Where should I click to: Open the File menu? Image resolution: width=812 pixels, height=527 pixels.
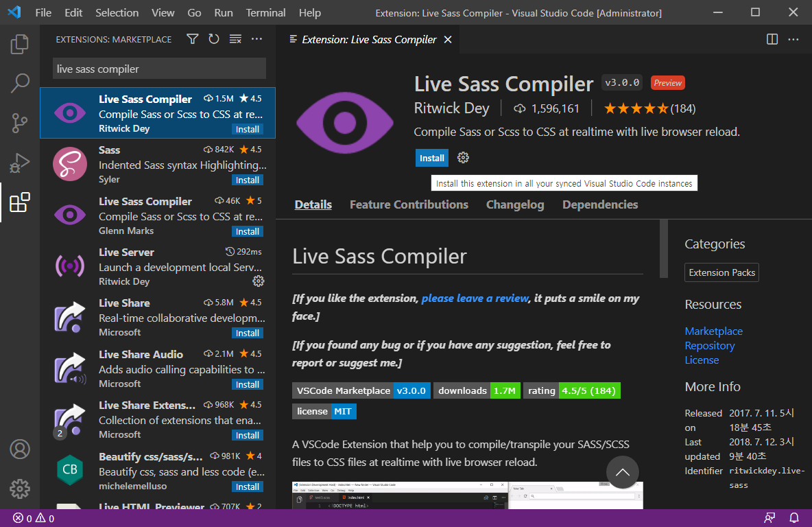[43, 12]
